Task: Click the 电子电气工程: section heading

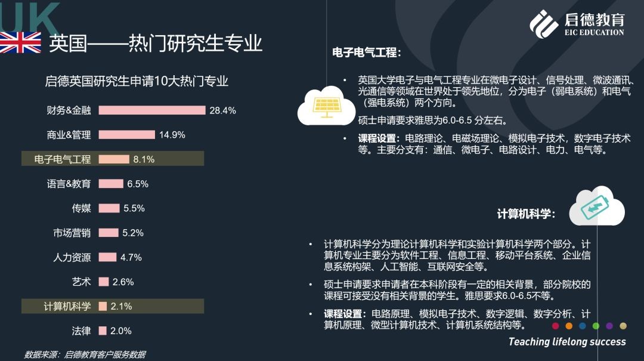Action: (x=367, y=53)
